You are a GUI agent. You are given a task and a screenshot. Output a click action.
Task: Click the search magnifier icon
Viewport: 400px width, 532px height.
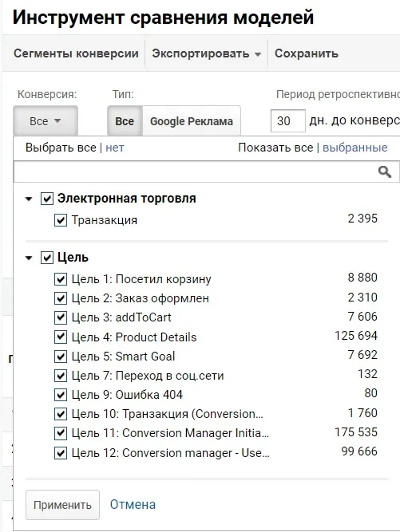tap(384, 172)
